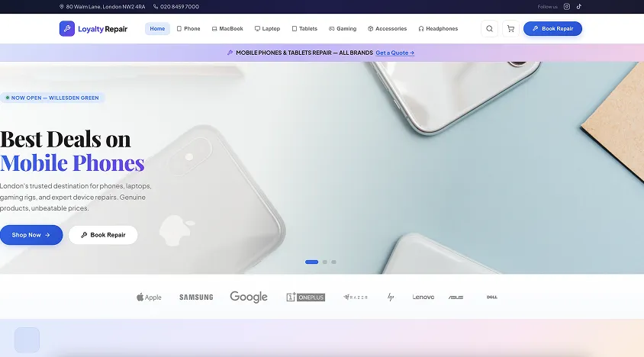Click the Shop Now button

pyautogui.click(x=31, y=235)
